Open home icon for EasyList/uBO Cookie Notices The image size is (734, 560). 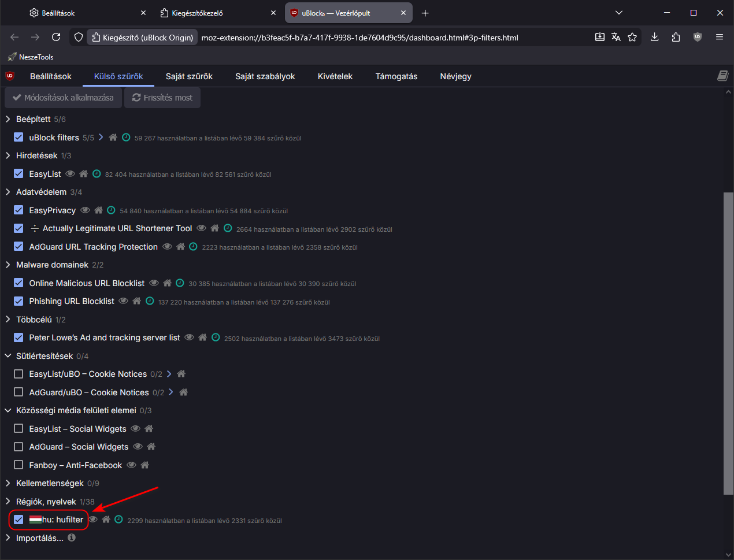pyautogui.click(x=181, y=374)
